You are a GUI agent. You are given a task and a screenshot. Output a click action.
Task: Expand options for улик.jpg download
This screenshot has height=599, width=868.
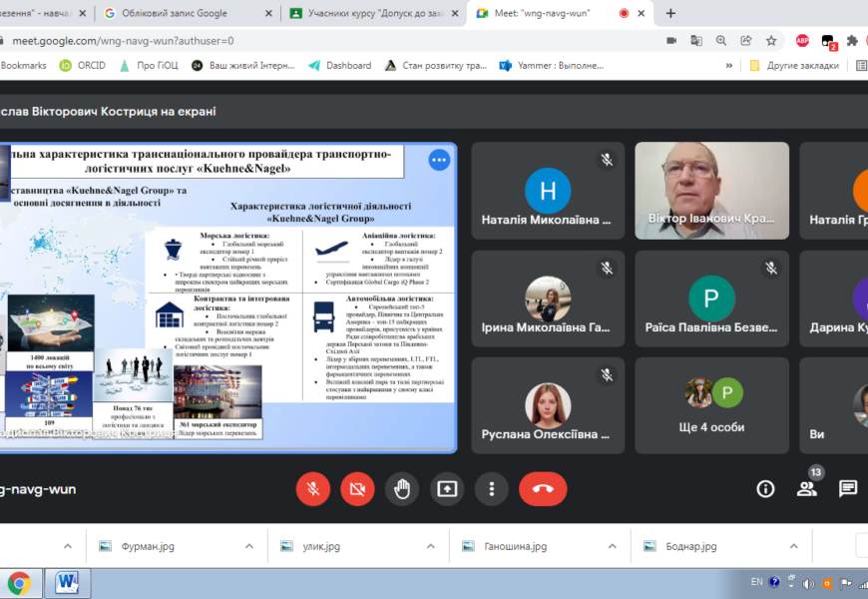(431, 546)
